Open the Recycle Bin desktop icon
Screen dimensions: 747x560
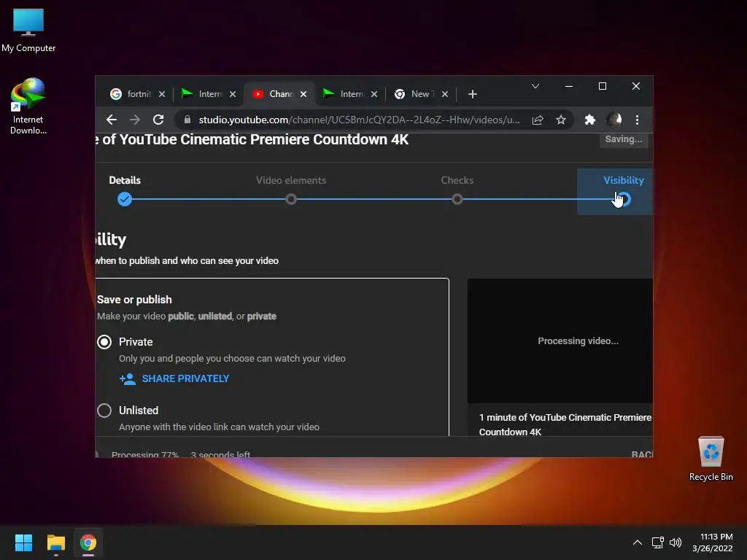point(711,459)
